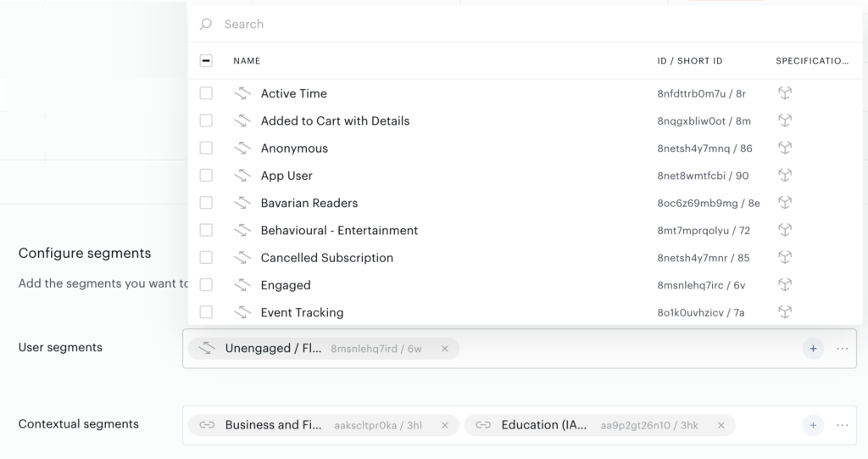Check the Cancelled Subscription checkbox

click(206, 257)
